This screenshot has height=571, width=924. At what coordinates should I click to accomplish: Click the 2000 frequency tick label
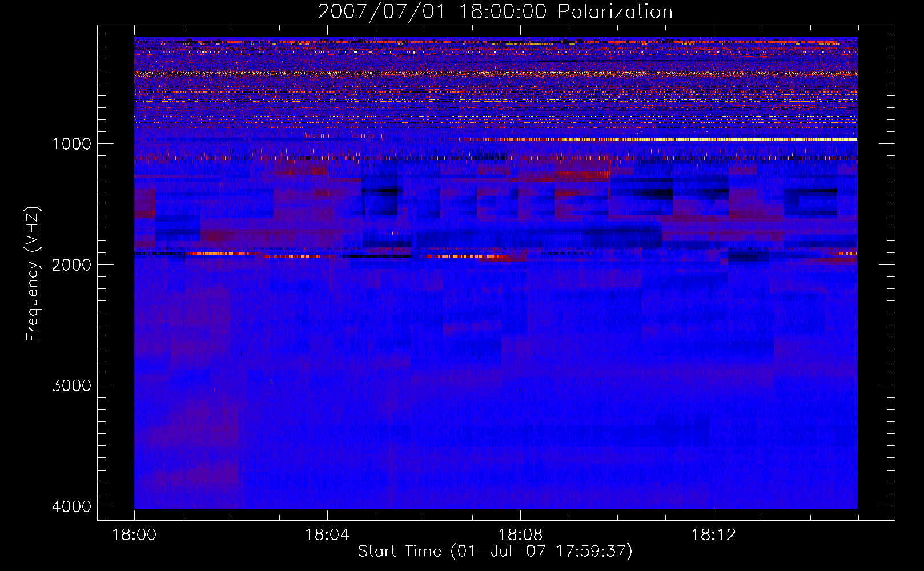(x=71, y=265)
